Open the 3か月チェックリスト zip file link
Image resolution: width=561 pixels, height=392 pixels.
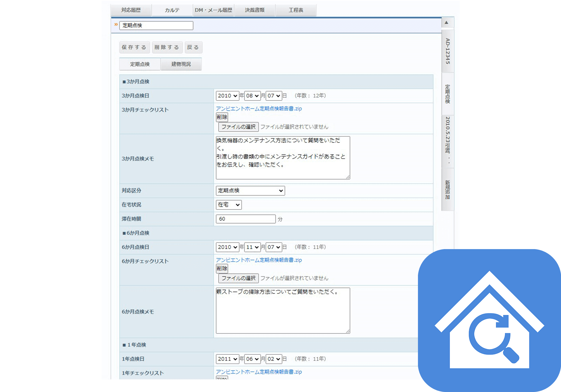[259, 108]
